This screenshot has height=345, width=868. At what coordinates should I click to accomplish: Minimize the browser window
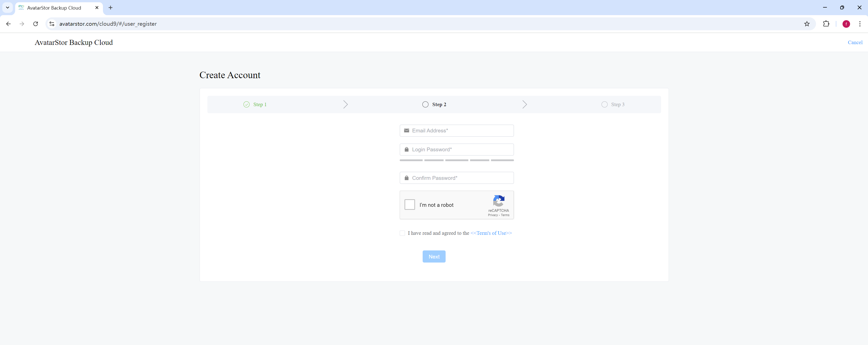coord(825,7)
